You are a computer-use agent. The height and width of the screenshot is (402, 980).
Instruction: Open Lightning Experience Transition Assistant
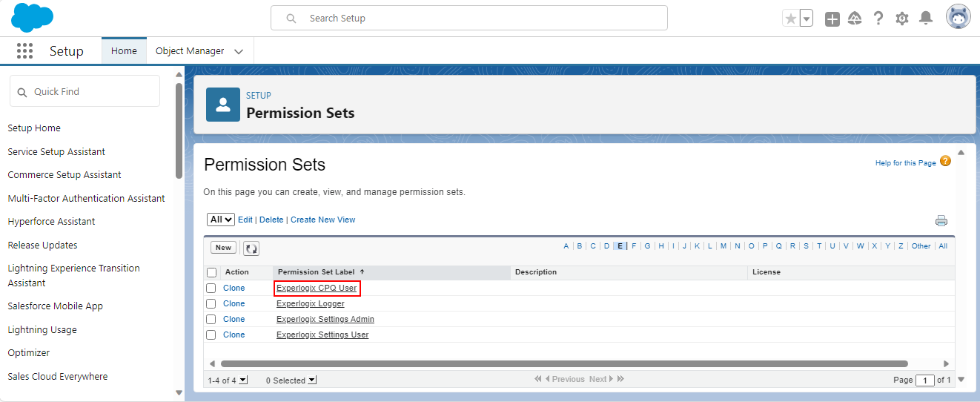(73, 275)
